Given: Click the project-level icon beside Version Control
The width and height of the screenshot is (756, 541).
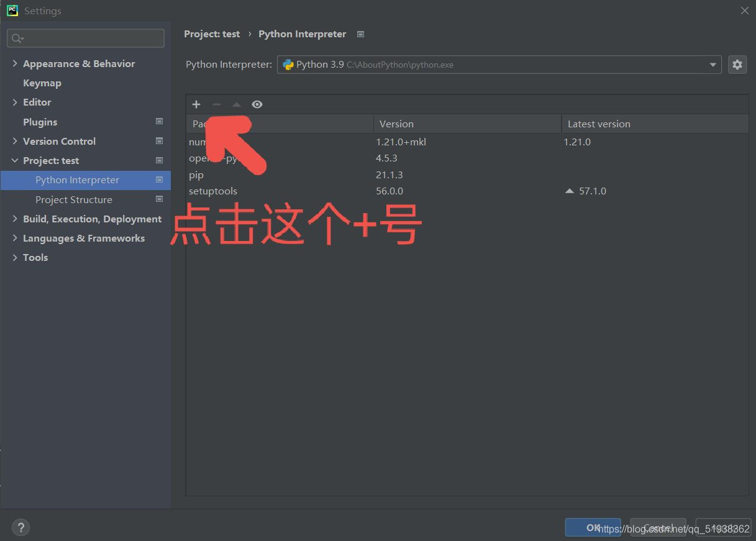Looking at the screenshot, I should 159,141.
